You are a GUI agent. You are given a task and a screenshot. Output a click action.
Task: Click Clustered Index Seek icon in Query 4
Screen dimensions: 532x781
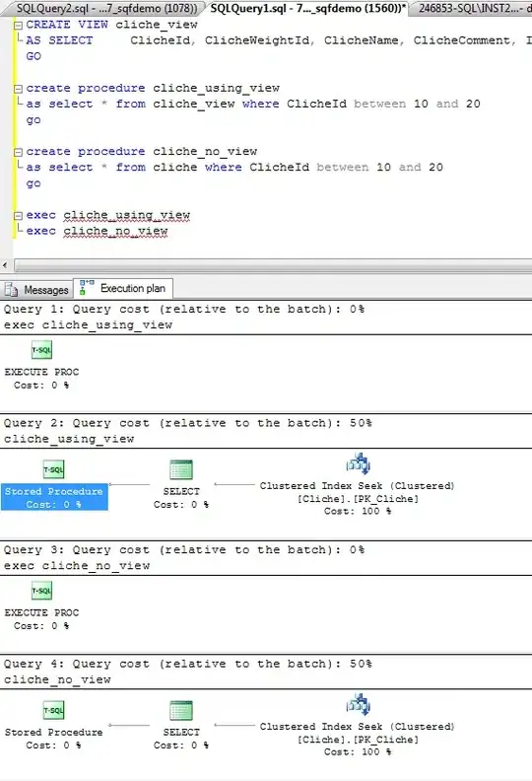[x=359, y=705]
